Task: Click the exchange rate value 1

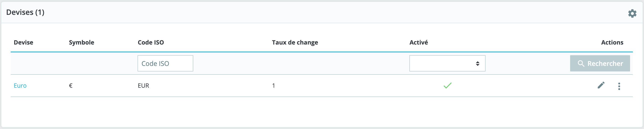Action: (x=273, y=86)
